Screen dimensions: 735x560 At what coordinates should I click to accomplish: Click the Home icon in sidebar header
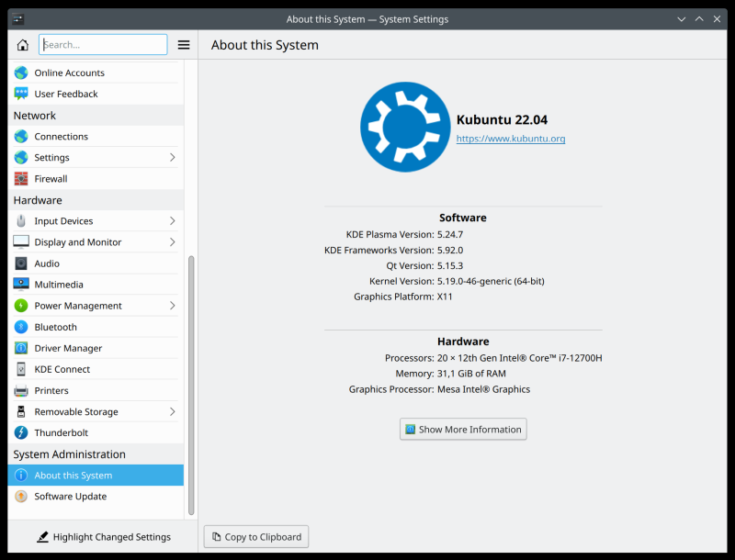(x=23, y=45)
